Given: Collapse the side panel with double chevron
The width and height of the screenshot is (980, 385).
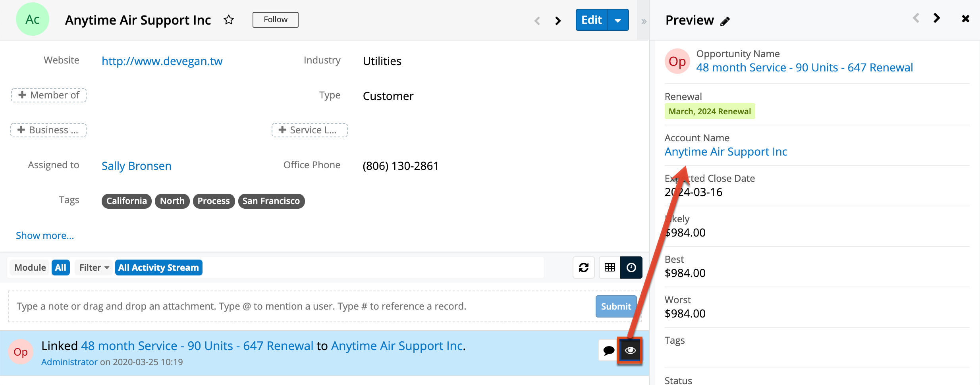Looking at the screenshot, I should pos(644,21).
